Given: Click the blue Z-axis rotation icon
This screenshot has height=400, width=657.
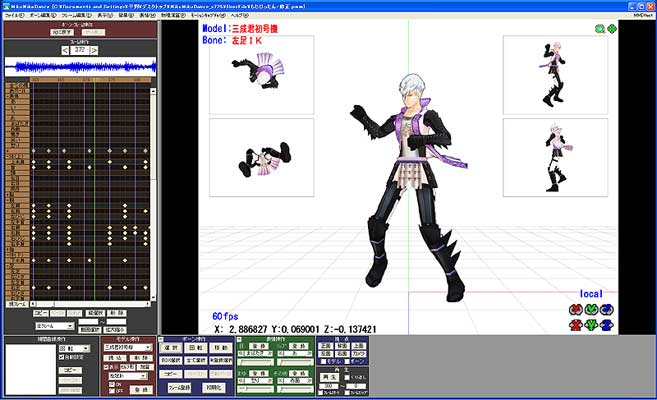Looking at the screenshot, I should pos(606,310).
